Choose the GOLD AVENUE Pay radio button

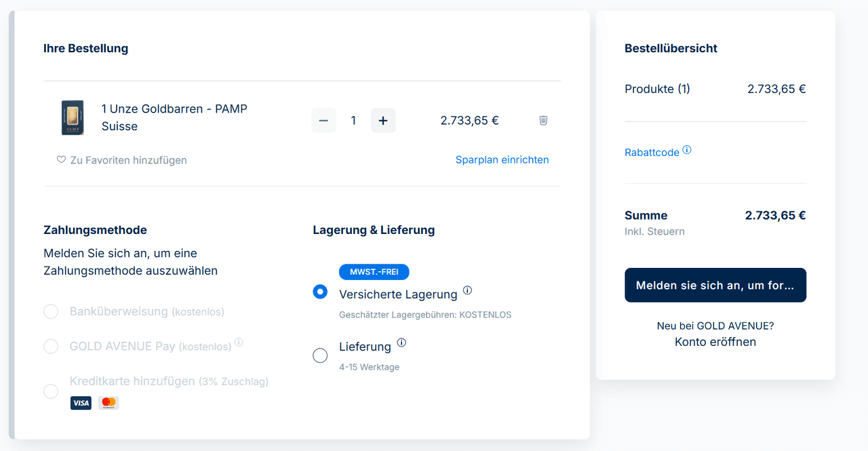click(51, 347)
